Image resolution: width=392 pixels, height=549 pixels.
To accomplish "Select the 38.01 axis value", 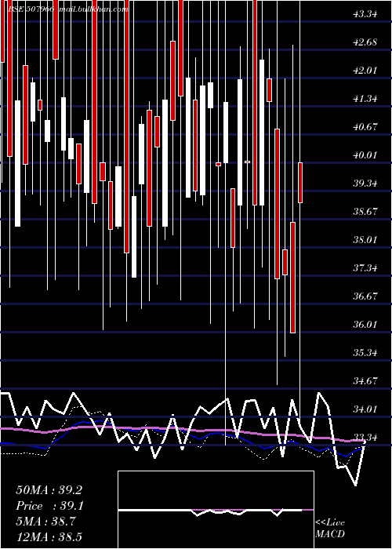I will (x=365, y=240).
